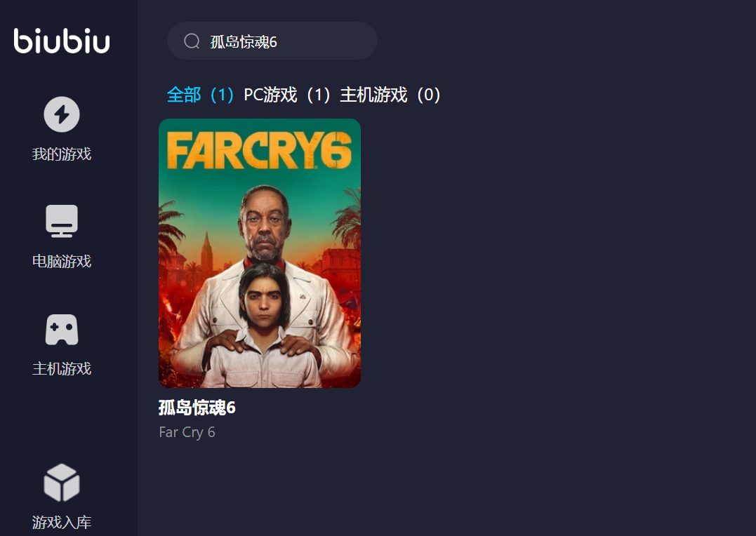This screenshot has width=756, height=536.
Task: Click the 孤岛惊魂6 game title
Action: click(x=197, y=408)
